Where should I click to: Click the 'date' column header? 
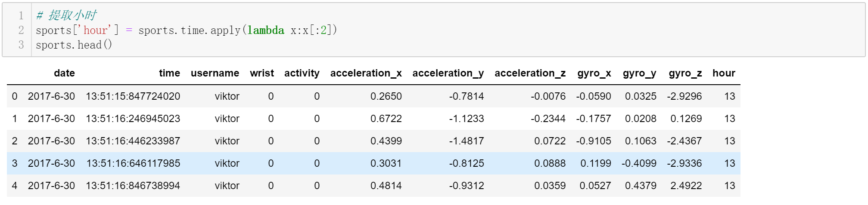click(x=64, y=73)
